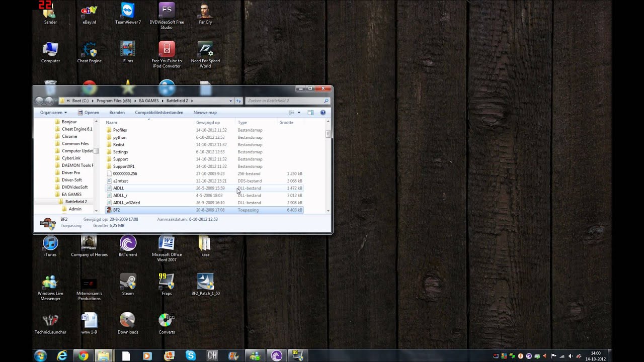Select the Admin subfolder in the tree
This screenshot has height=362, width=644.
pyautogui.click(x=75, y=209)
